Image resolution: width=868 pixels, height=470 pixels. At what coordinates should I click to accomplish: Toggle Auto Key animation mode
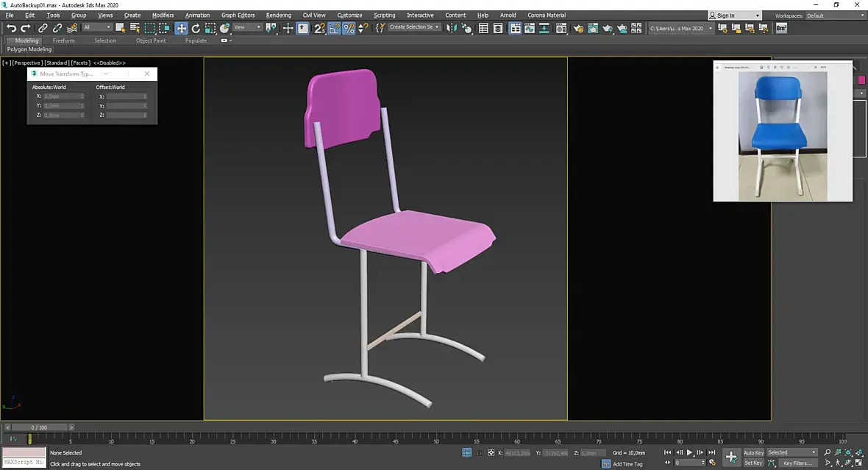753,452
